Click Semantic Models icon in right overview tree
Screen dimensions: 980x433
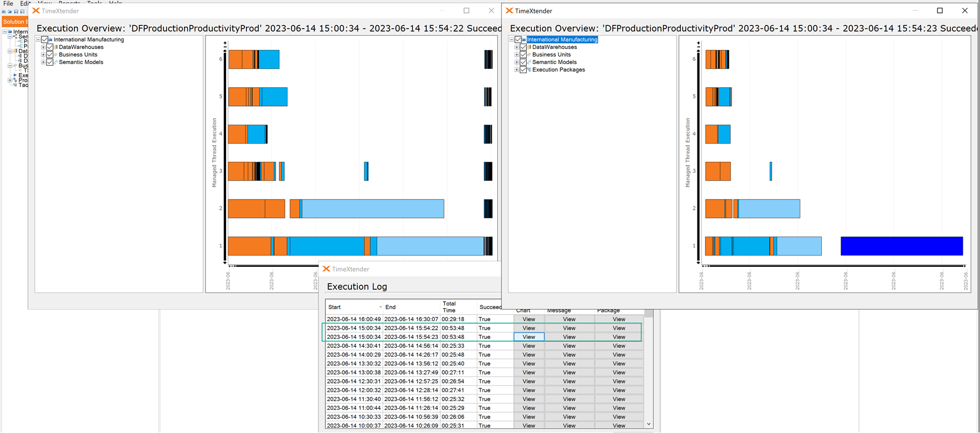point(529,62)
